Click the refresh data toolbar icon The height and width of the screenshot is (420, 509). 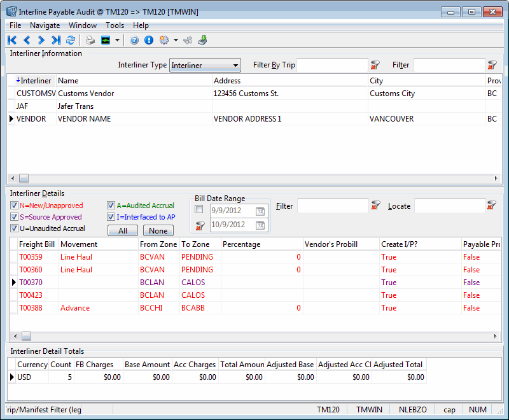click(71, 40)
